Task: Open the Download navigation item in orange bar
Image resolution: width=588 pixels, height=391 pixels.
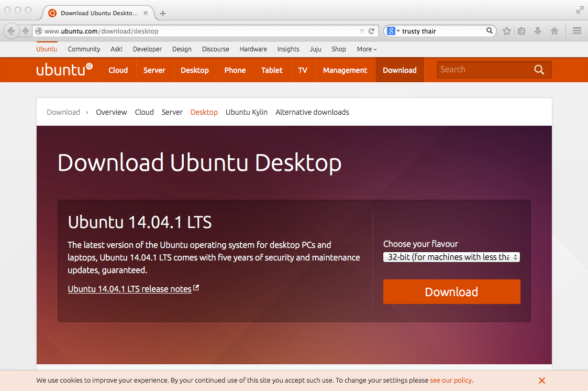Action: point(400,70)
